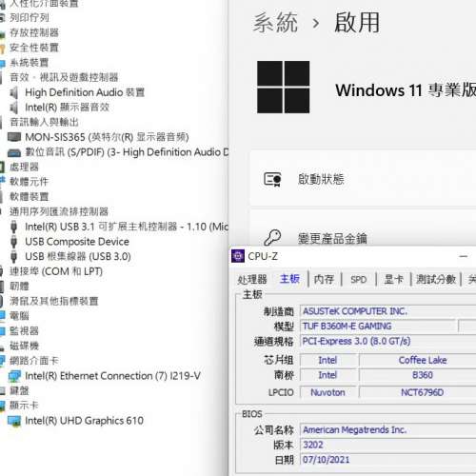Viewport: 476px width, 476px height.
Task: Expand the 連接埠 (COM 和 LPT) category
Action: coord(56,271)
